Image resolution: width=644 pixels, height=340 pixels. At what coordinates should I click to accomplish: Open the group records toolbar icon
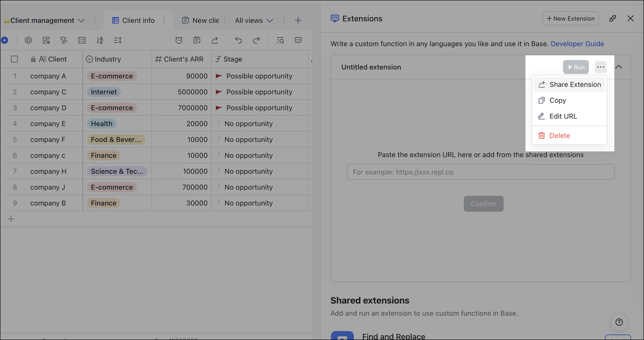click(82, 40)
